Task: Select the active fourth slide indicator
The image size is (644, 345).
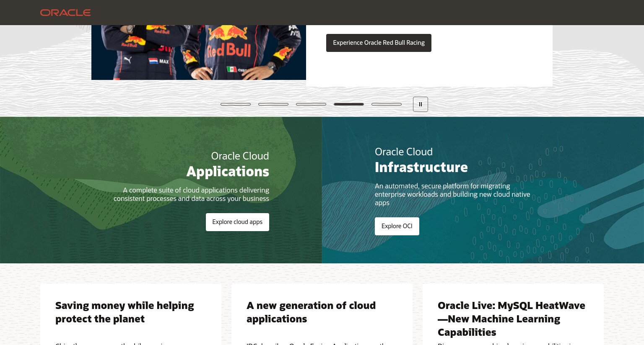Action: pyautogui.click(x=349, y=104)
